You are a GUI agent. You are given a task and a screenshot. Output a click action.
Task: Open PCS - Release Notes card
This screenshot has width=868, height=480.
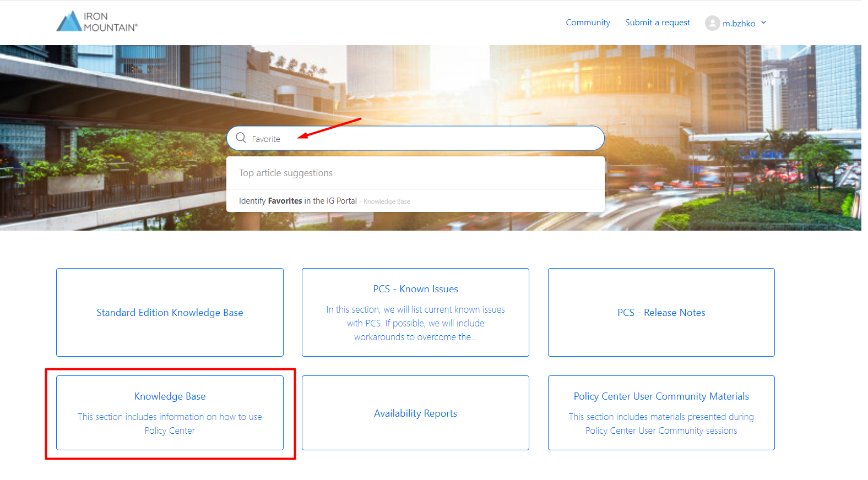click(661, 312)
